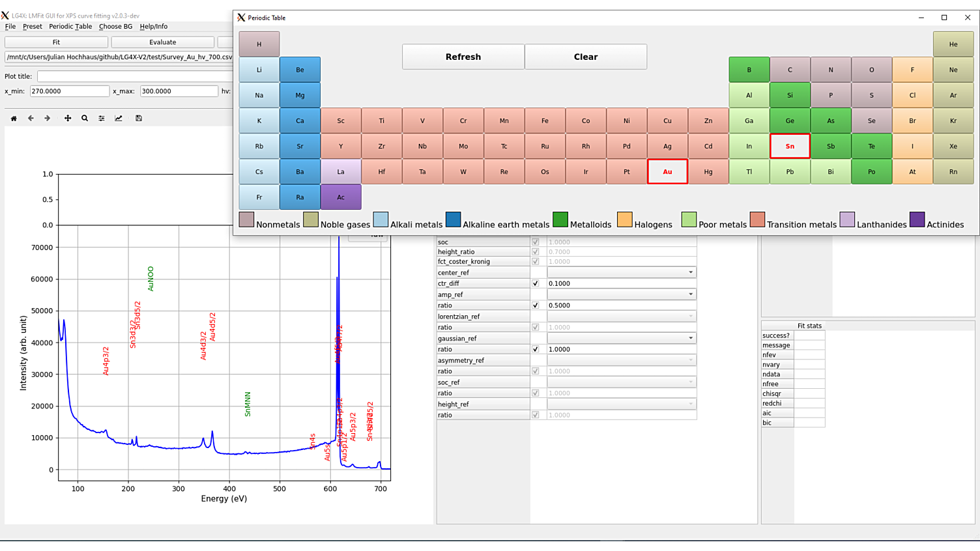Viewport: 980px width, 551px height.
Task: Click the Save figure disk icon
Action: [x=139, y=119]
